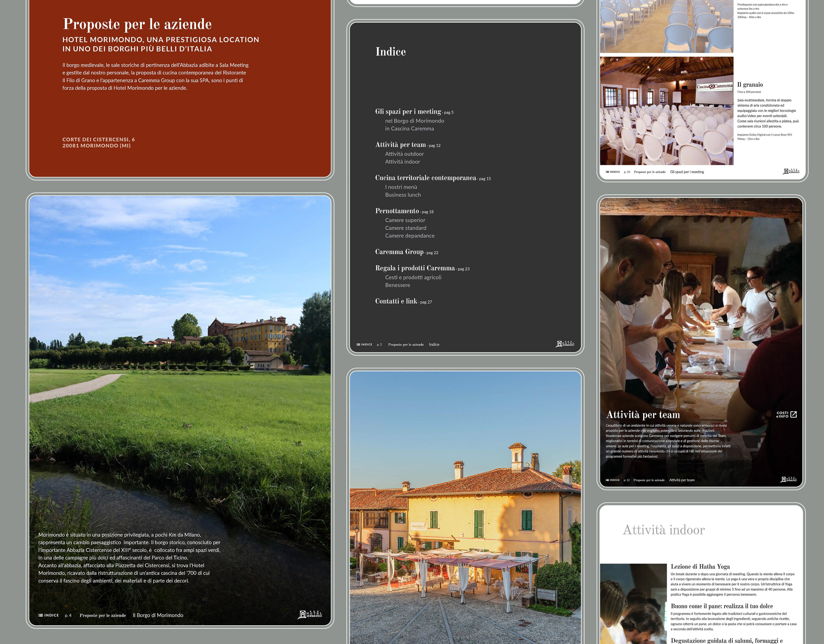Click the 'Indice' heading on the dark page
This screenshot has width=824, height=644.
coord(391,52)
